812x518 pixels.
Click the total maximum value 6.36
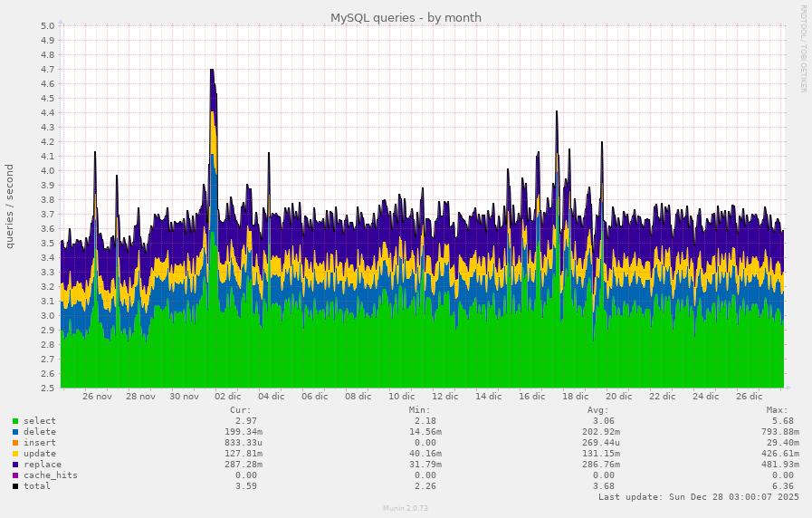coord(782,486)
